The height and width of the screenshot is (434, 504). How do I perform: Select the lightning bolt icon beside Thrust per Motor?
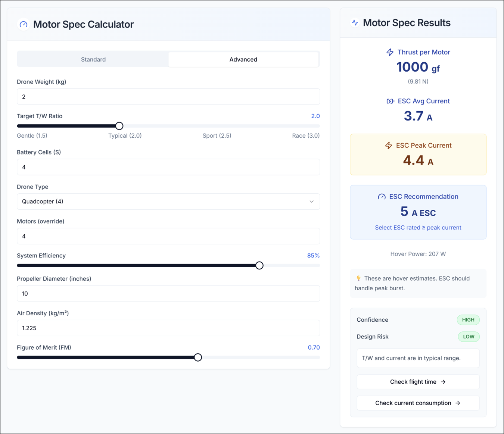[390, 52]
